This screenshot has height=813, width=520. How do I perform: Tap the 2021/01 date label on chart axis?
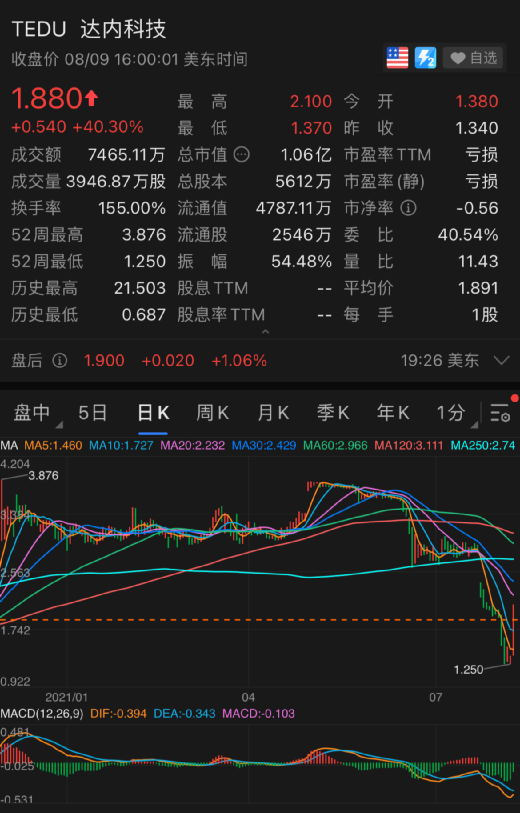(x=66, y=697)
